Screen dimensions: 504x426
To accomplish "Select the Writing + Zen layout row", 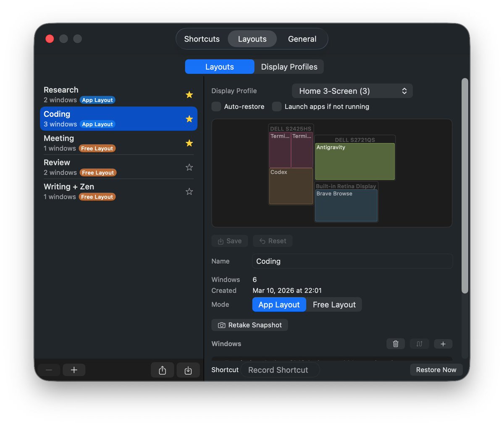I will click(x=119, y=192).
